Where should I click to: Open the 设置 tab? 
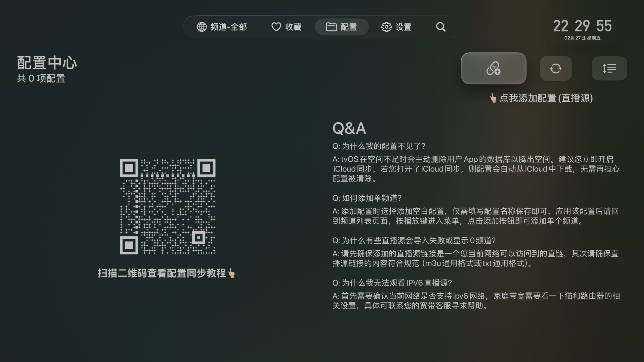(396, 27)
